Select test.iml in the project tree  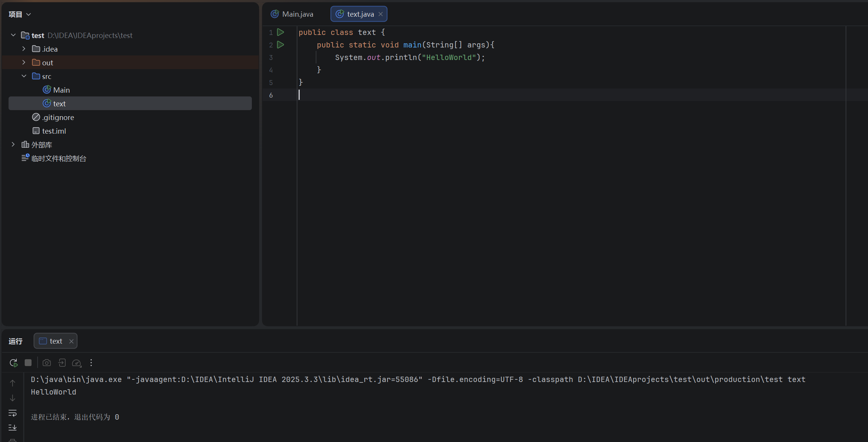tap(130, 131)
